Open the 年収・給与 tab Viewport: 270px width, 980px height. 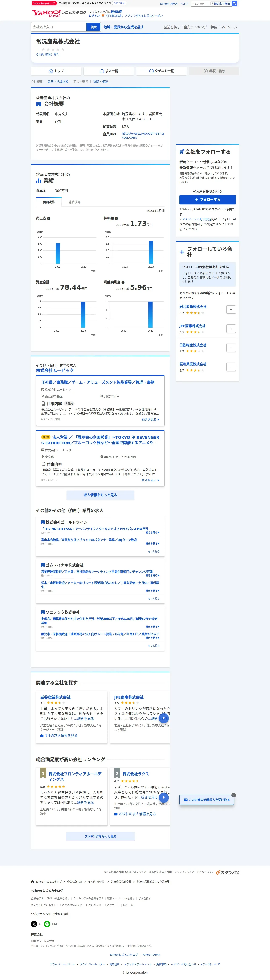coord(214,71)
